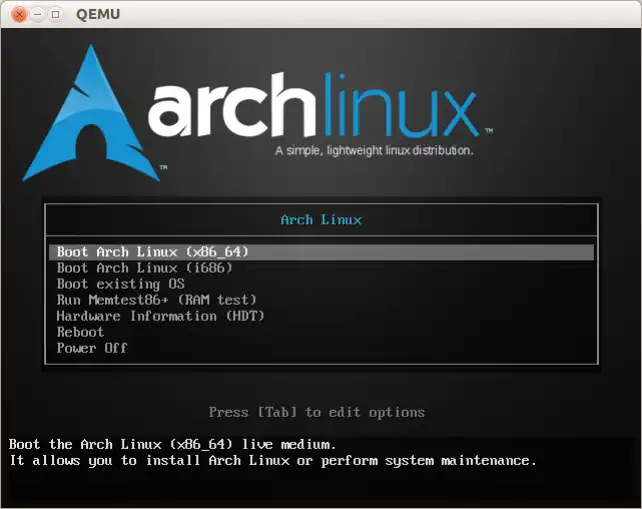The height and width of the screenshot is (509, 642).
Task: Select Boot Arch Linux (x86_64) entry
Action: coord(321,252)
